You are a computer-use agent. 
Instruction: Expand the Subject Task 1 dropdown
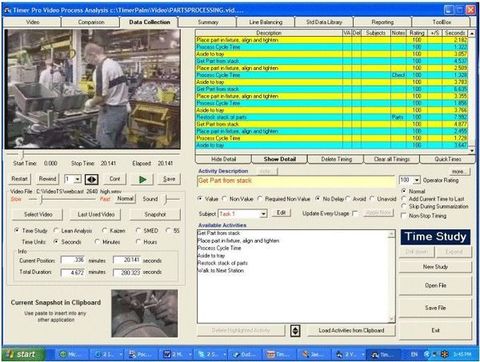coord(263,214)
